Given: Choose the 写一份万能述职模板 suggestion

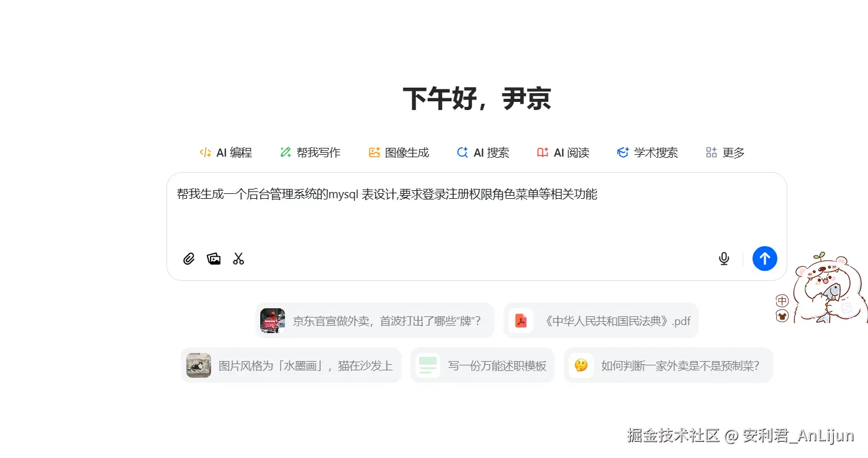Looking at the screenshot, I should [482, 365].
